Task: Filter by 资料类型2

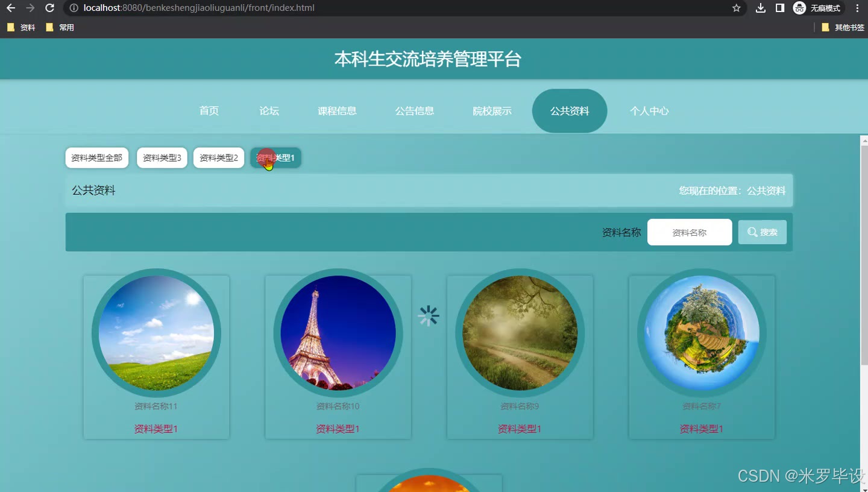Action: (x=219, y=158)
